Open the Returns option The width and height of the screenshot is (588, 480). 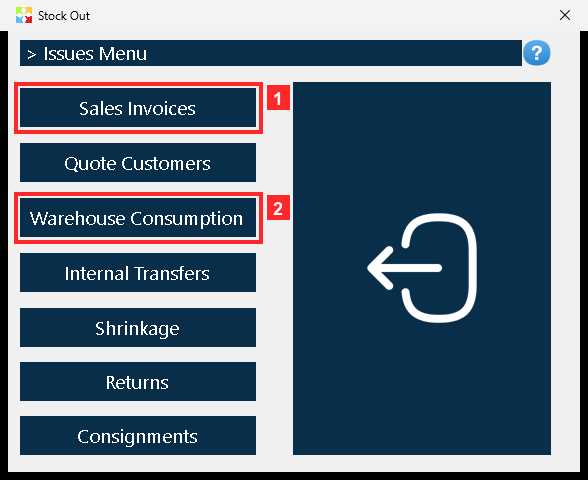coord(138,382)
